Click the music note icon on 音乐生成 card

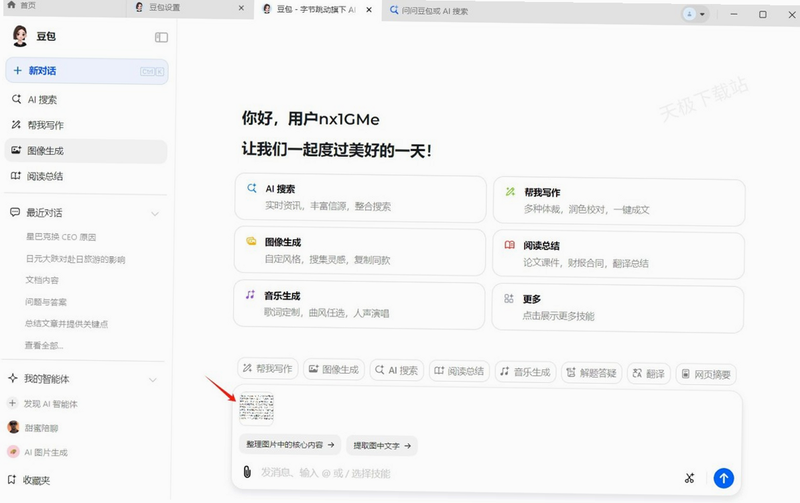[x=250, y=295]
